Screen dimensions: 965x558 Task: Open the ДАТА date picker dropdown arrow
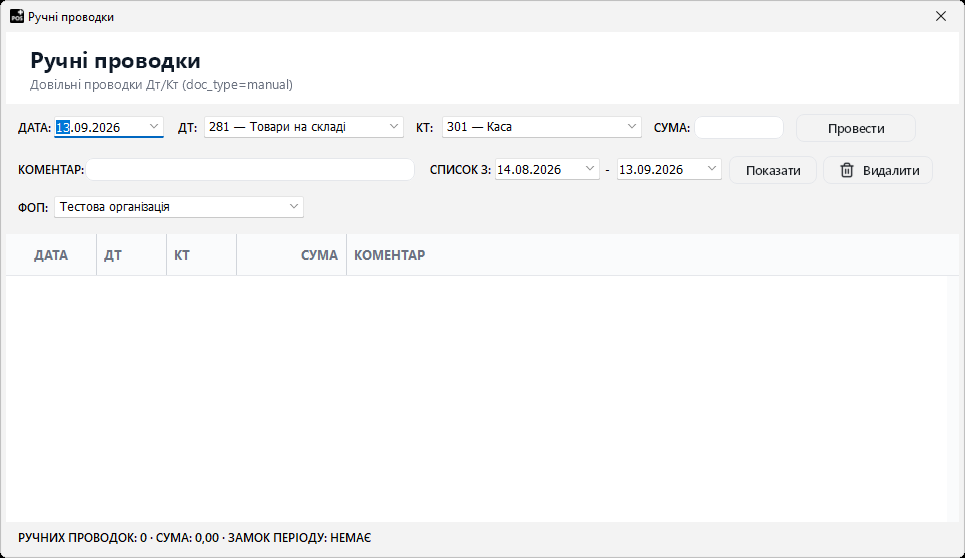click(x=154, y=127)
